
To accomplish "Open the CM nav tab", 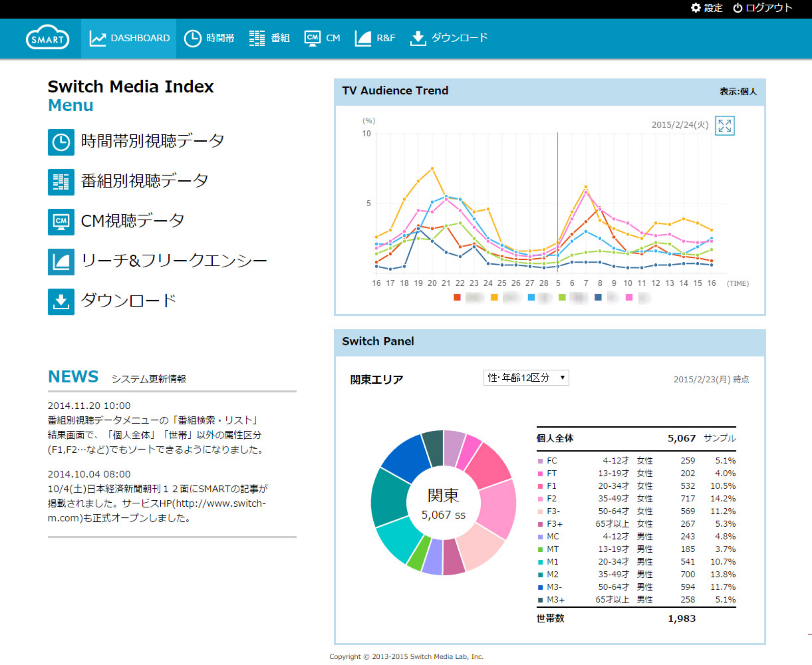I will tap(322, 38).
